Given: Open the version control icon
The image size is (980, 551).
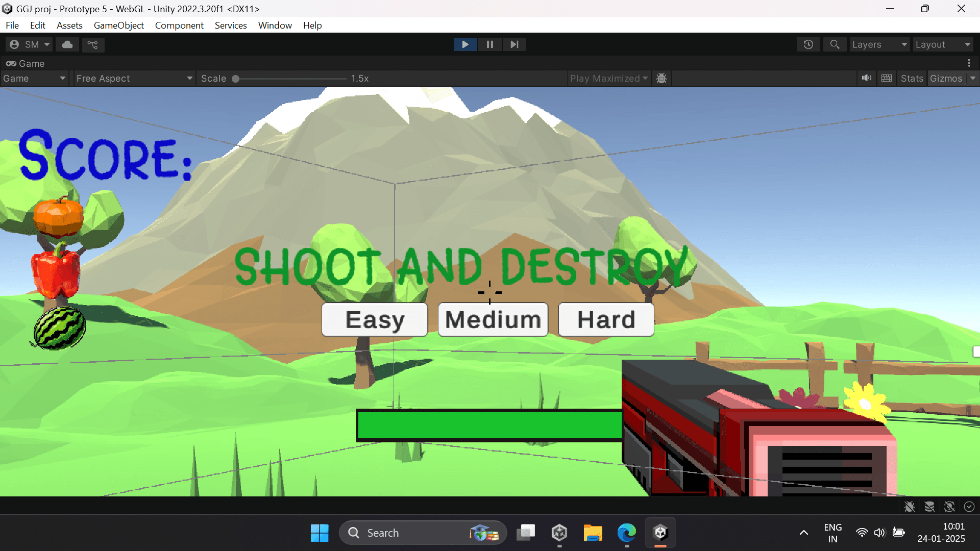Looking at the screenshot, I should point(92,44).
